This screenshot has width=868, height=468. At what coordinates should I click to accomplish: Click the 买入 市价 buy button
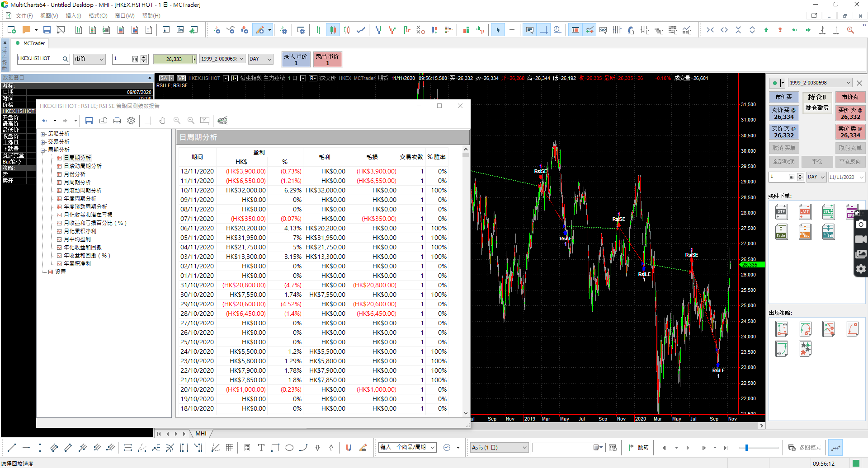point(296,59)
